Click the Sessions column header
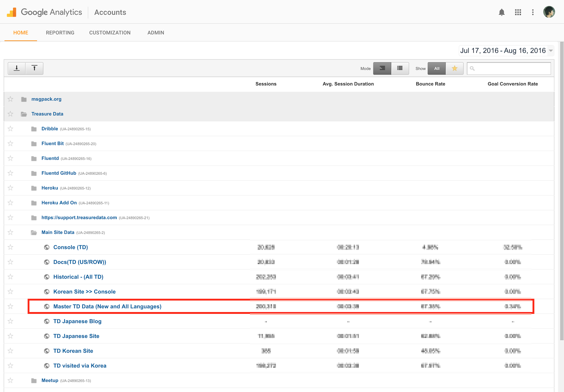564x392 pixels. 266,84
